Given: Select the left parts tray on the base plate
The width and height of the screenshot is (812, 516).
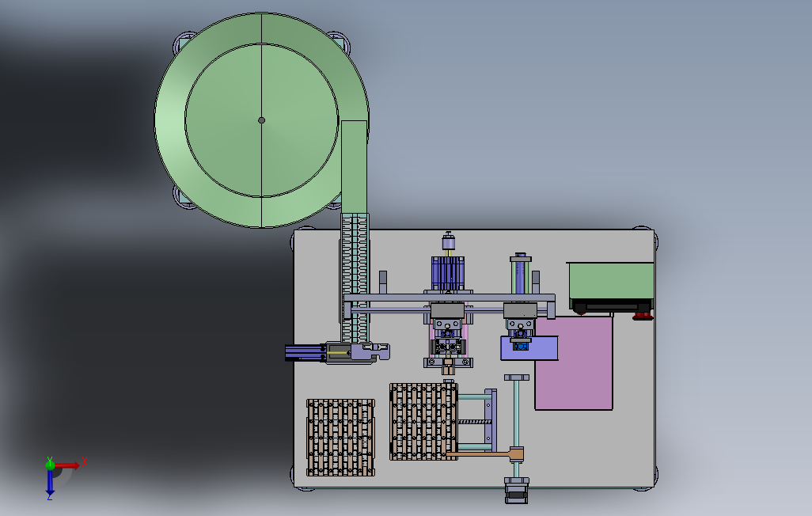Looking at the screenshot, I should tap(341, 437).
